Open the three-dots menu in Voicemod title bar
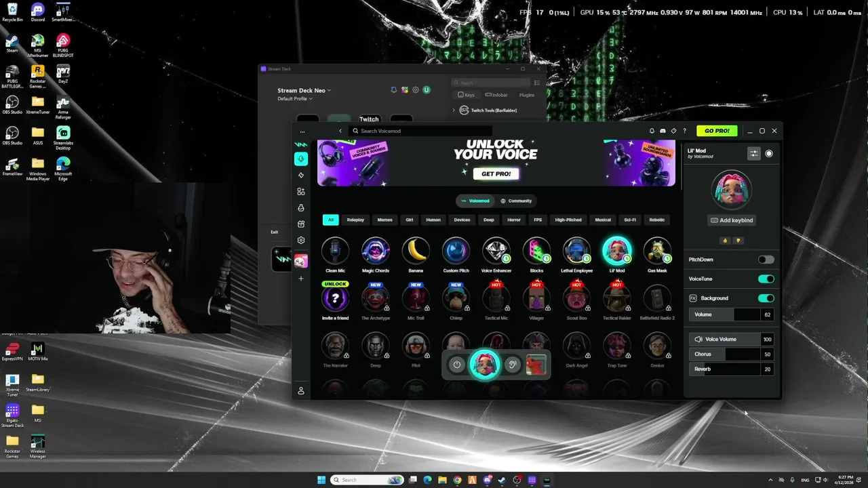This screenshot has height=488, width=868. [x=302, y=131]
